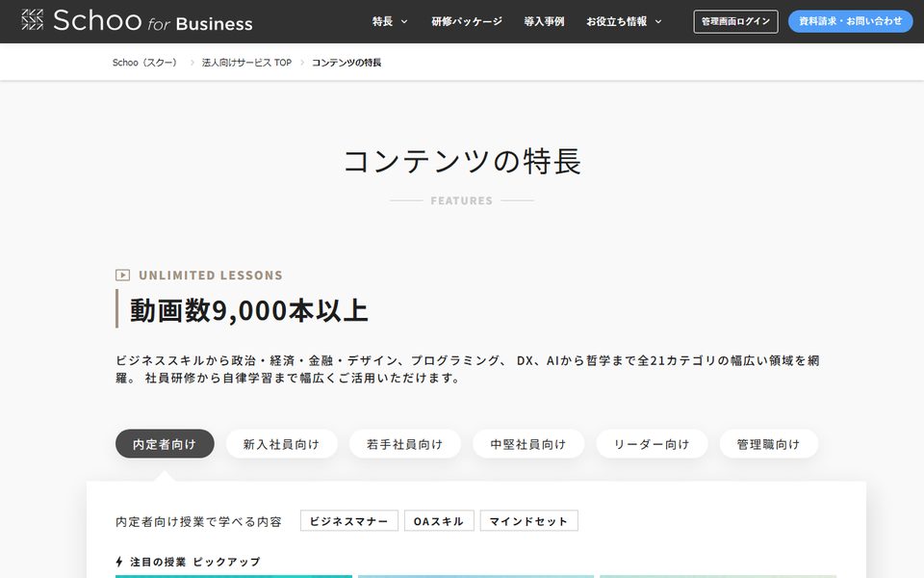Expand the 特長 menu chevron
This screenshot has height=578, width=924.
(x=404, y=22)
